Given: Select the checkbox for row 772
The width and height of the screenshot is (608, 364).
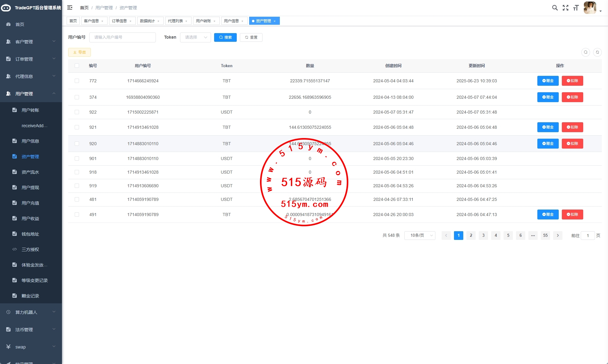Looking at the screenshot, I should (77, 81).
